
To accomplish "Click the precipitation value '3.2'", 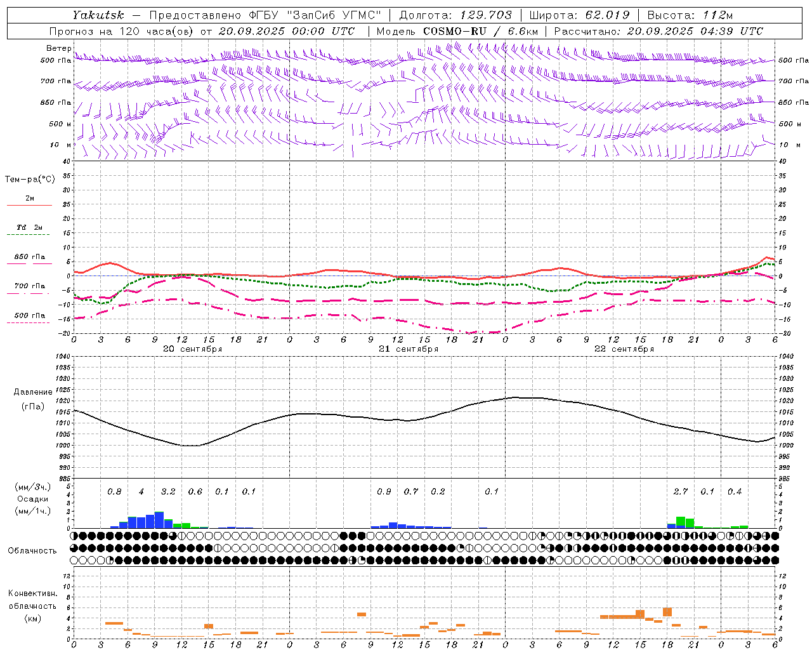I will [168, 492].
